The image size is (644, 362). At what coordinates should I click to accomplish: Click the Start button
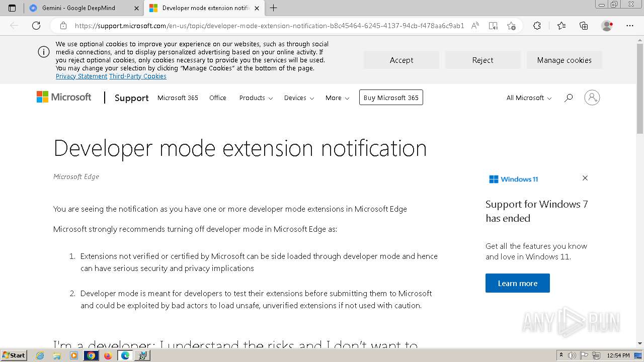pos(14,355)
